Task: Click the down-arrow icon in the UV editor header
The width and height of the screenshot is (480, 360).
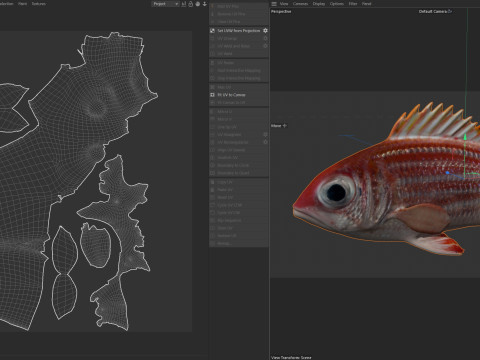Action: (x=205, y=4)
